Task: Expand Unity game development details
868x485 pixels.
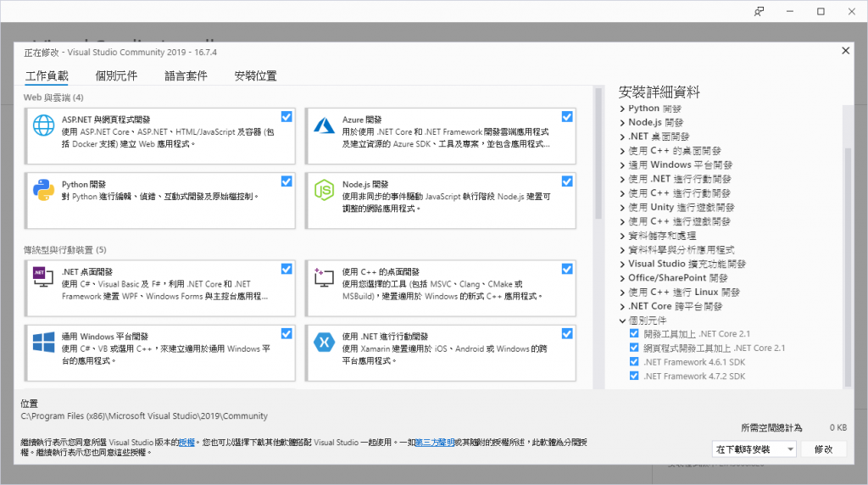Action: coord(622,208)
